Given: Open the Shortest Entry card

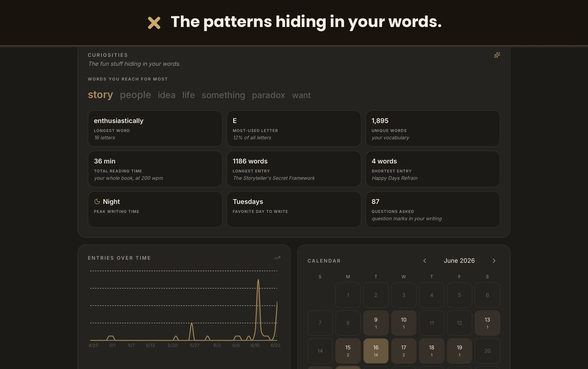Looking at the screenshot, I should [432, 169].
